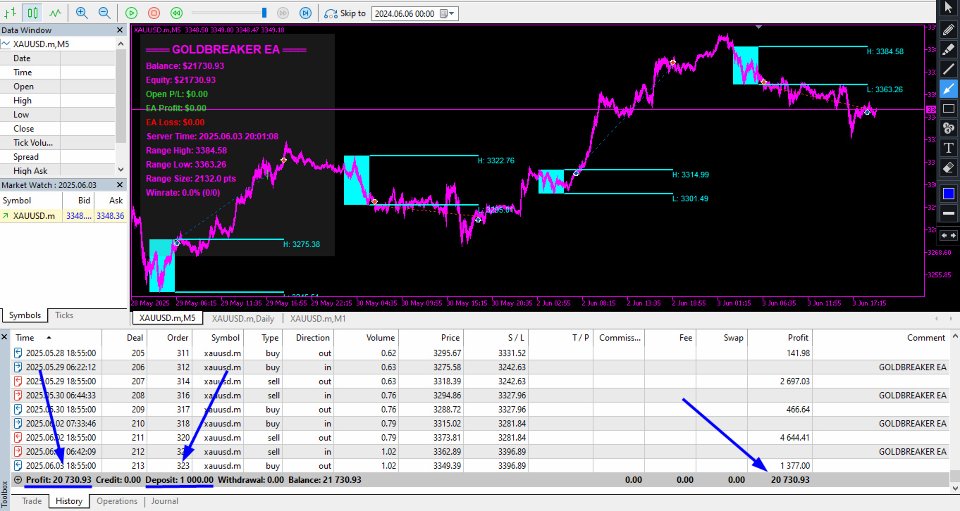The image size is (960, 511).
Task: Open the blue color swatch picker
Action: pyautogui.click(x=948, y=193)
